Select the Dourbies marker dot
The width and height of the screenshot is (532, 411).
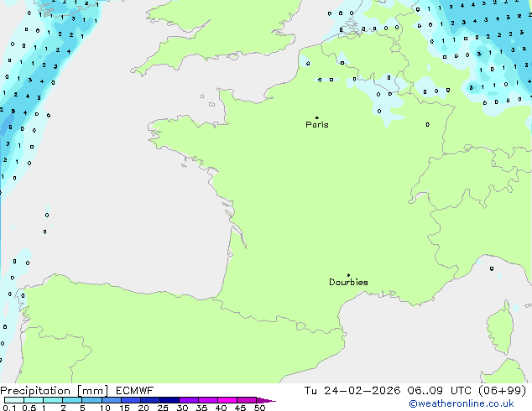click(x=348, y=275)
